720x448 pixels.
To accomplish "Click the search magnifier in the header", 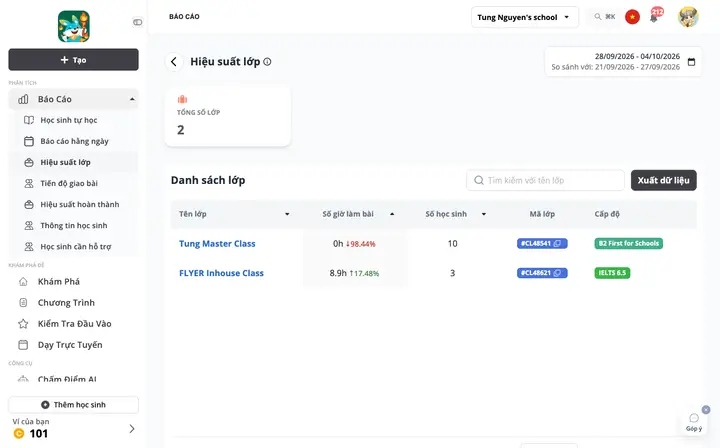I will tap(597, 17).
